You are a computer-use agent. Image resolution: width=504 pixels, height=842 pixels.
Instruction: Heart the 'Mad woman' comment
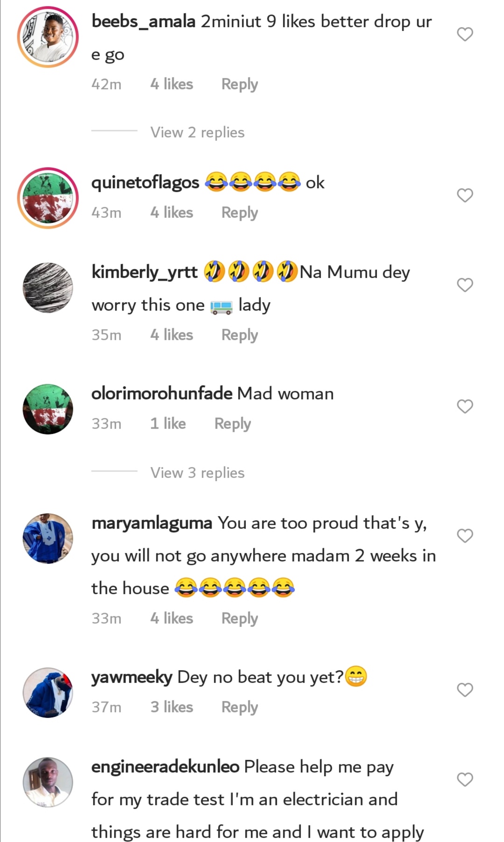[465, 406]
